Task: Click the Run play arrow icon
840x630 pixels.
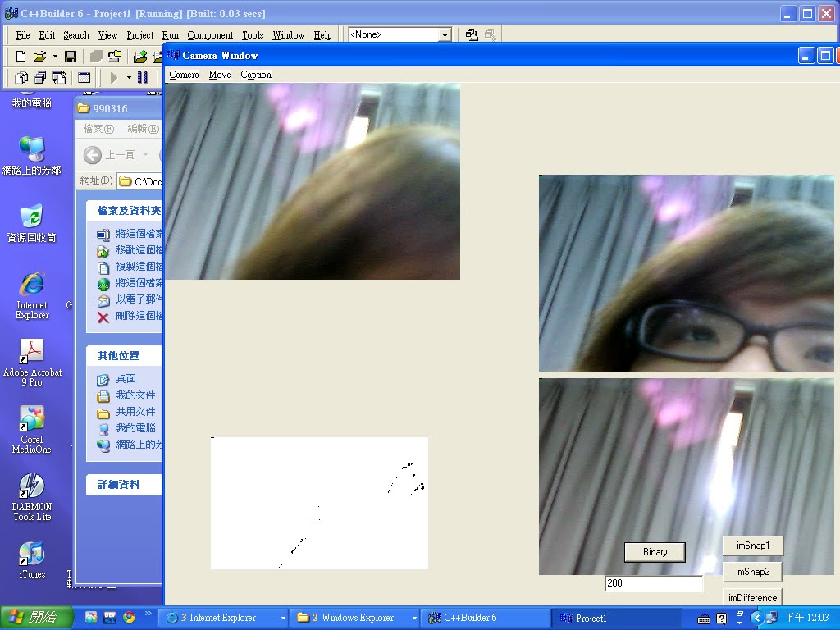Action: pos(113,78)
